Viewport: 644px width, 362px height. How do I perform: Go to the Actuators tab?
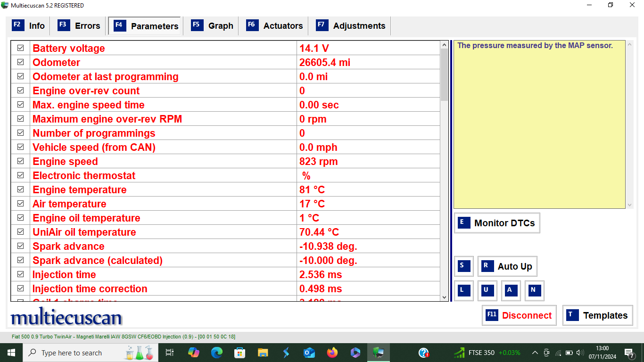point(274,26)
